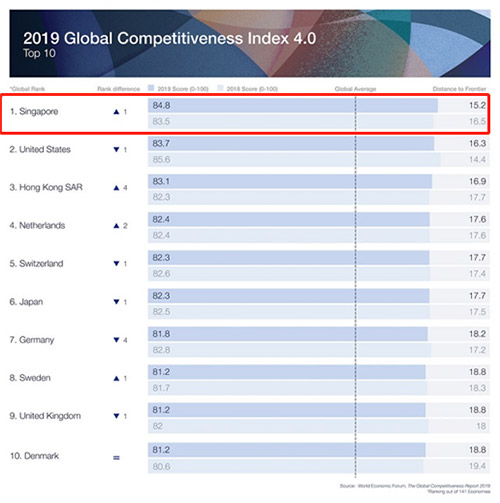Click the United States down arrow icon
Image resolution: width=500 pixels, height=503 pixels.
pyautogui.click(x=116, y=150)
